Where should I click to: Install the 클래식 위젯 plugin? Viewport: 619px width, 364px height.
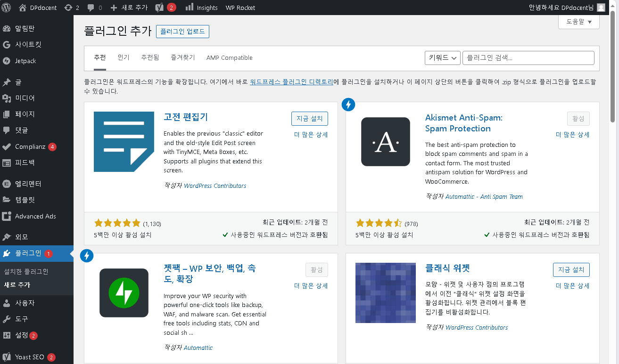571,270
